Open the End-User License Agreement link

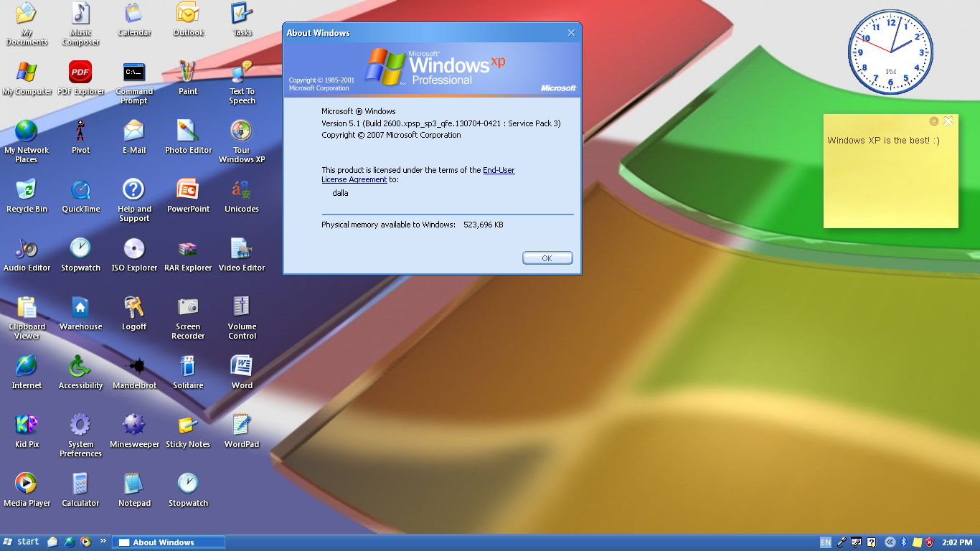click(x=418, y=175)
